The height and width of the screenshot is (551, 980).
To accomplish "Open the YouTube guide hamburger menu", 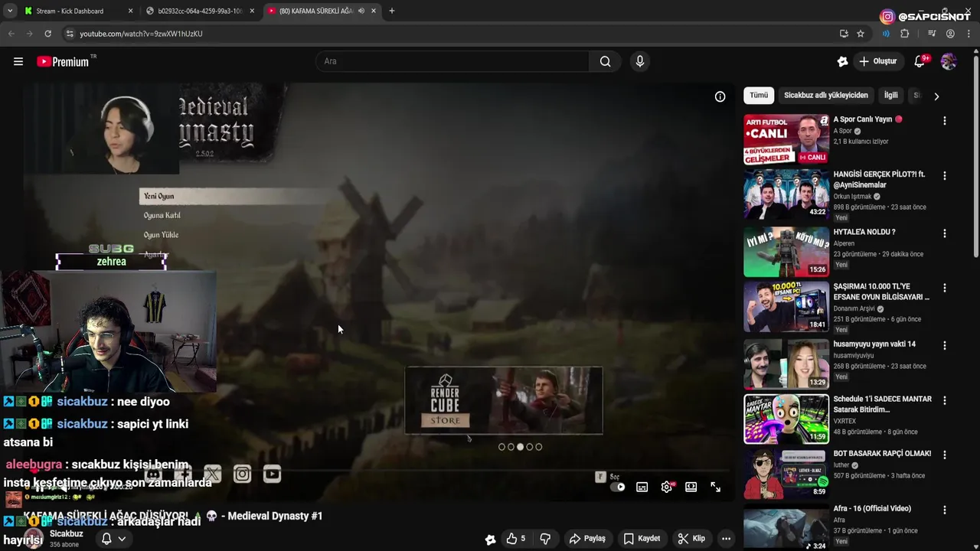I will click(18, 61).
